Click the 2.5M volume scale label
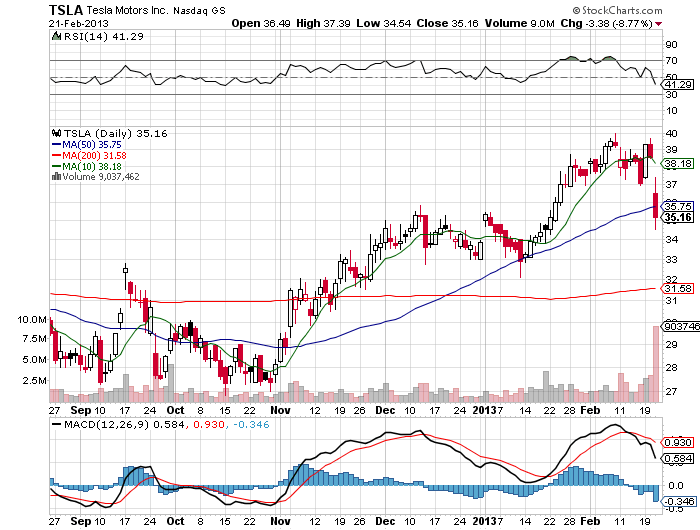The height and width of the screenshot is (530, 700). click(x=34, y=380)
